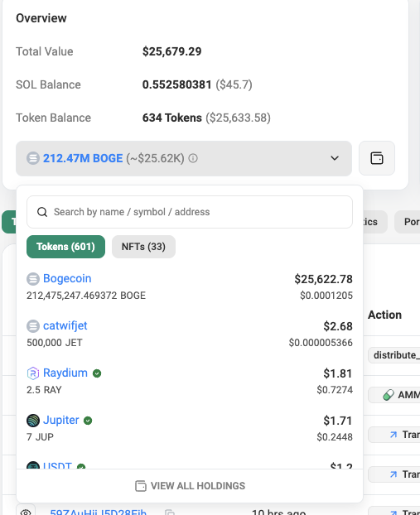The height and width of the screenshot is (515, 420).
Task: Click the $0.2448 JUP price
Action: pyautogui.click(x=335, y=437)
